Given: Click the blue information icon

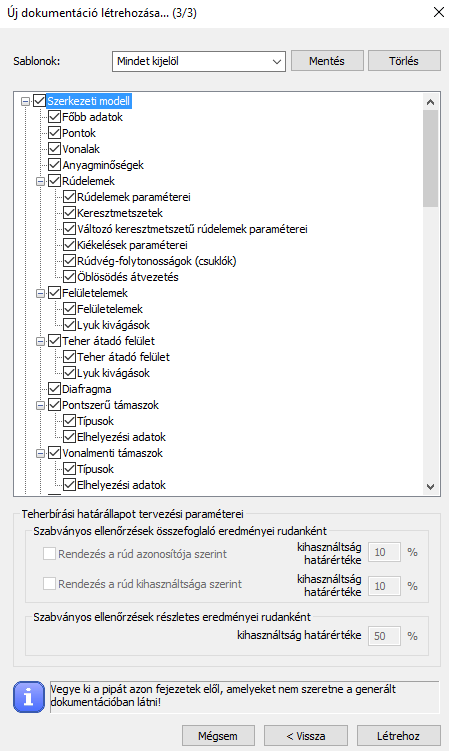Looking at the screenshot, I should point(29,697).
